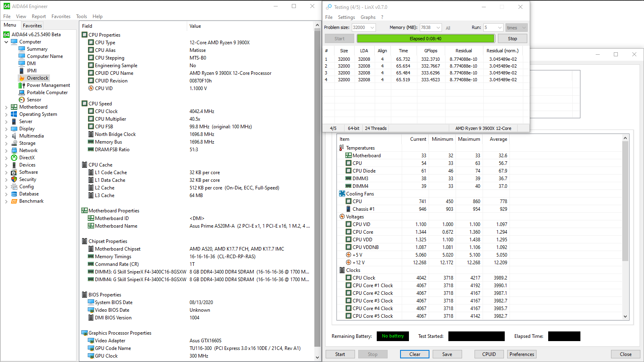644x362 pixels.
Task: Click the Sensor icon in the sidebar
Action: click(x=22, y=100)
